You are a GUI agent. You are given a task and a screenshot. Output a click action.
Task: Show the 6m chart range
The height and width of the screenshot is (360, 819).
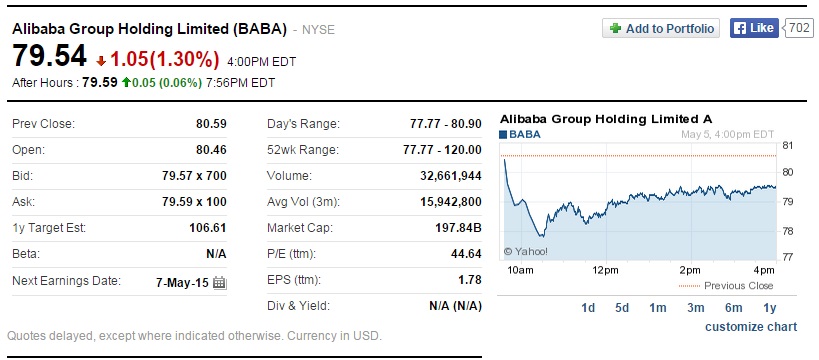pos(733,308)
